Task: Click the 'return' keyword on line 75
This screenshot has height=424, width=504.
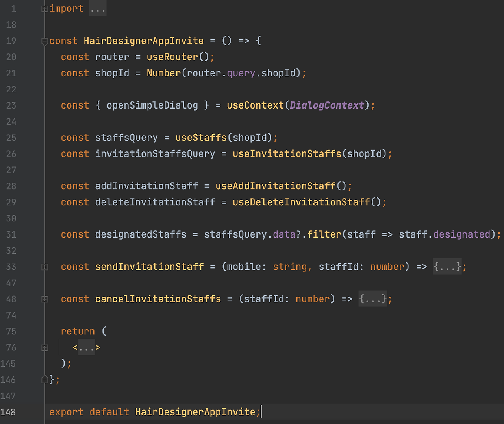Action: (78, 331)
